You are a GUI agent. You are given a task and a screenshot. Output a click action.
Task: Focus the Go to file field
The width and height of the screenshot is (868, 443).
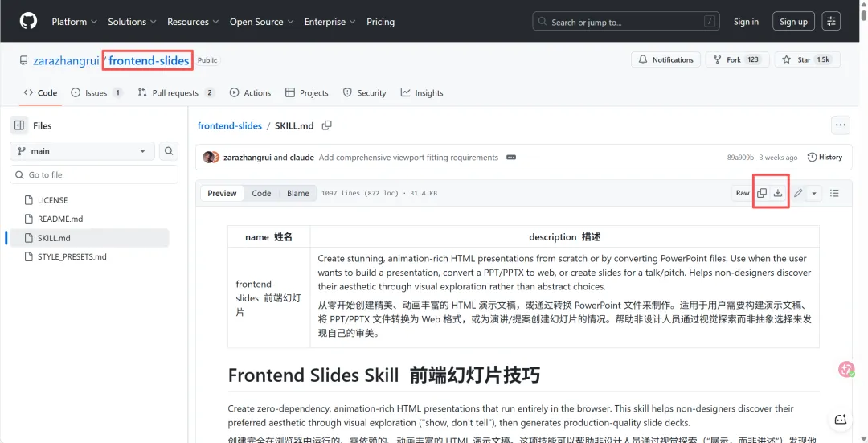coord(94,175)
